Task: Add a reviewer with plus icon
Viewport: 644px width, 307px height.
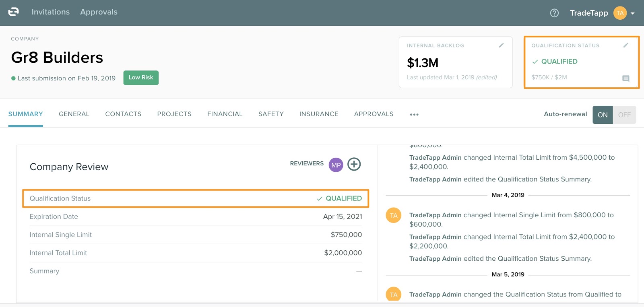Action: tap(354, 164)
